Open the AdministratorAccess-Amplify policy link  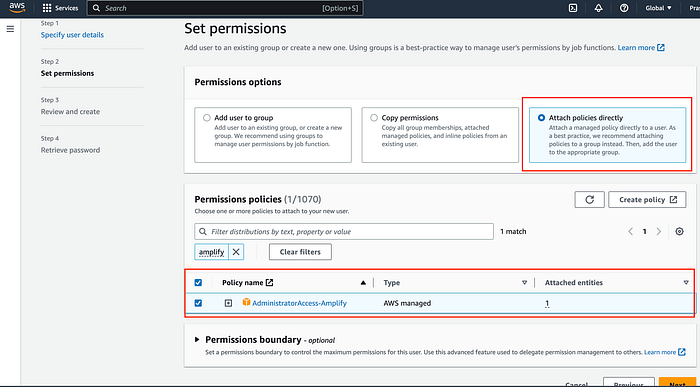pyautogui.click(x=300, y=303)
